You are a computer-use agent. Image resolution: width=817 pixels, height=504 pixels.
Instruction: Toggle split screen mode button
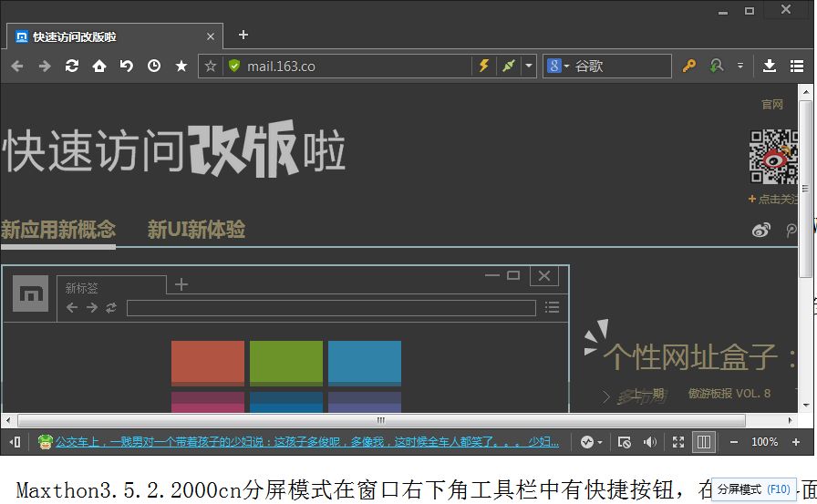coord(703,442)
